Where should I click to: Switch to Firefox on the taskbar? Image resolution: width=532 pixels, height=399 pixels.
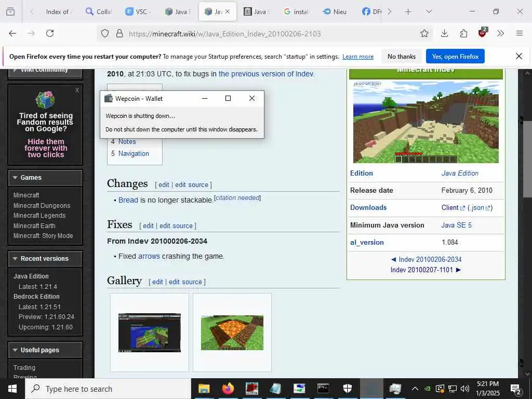(x=228, y=389)
